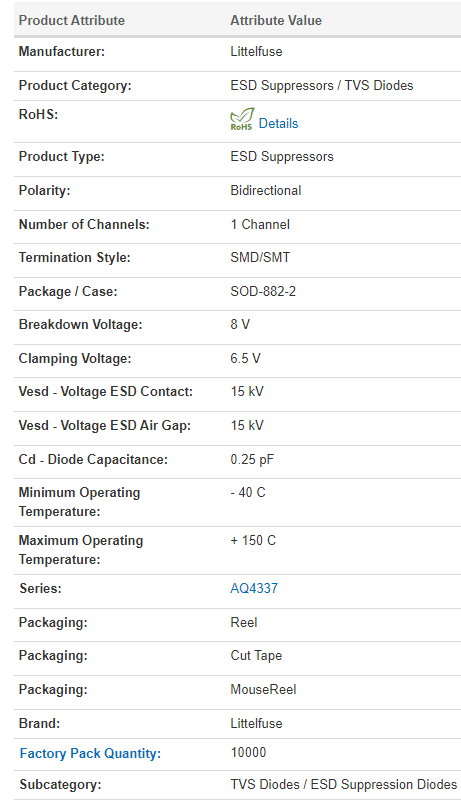
Task: Click ESD Suppressors / TVS Diodes category value
Action: click(x=322, y=85)
